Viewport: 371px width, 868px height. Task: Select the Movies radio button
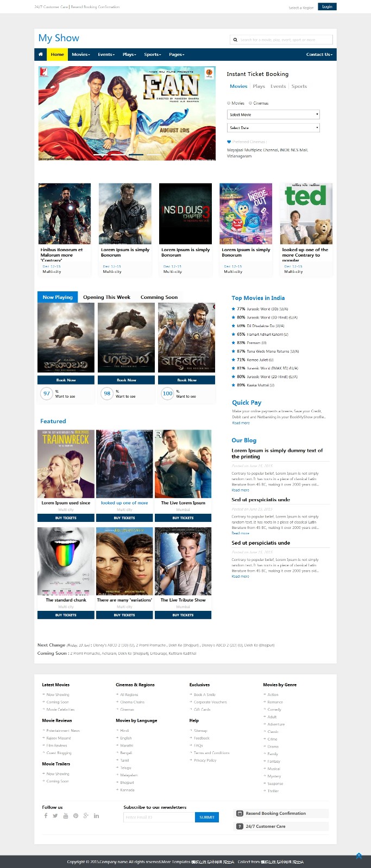[229, 103]
